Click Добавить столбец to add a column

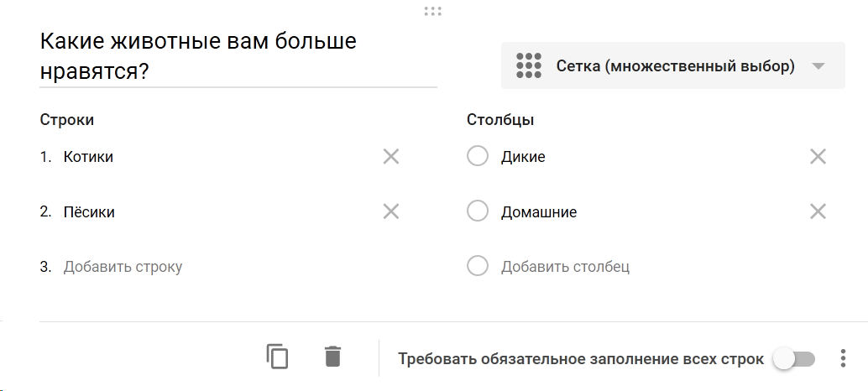[565, 267]
